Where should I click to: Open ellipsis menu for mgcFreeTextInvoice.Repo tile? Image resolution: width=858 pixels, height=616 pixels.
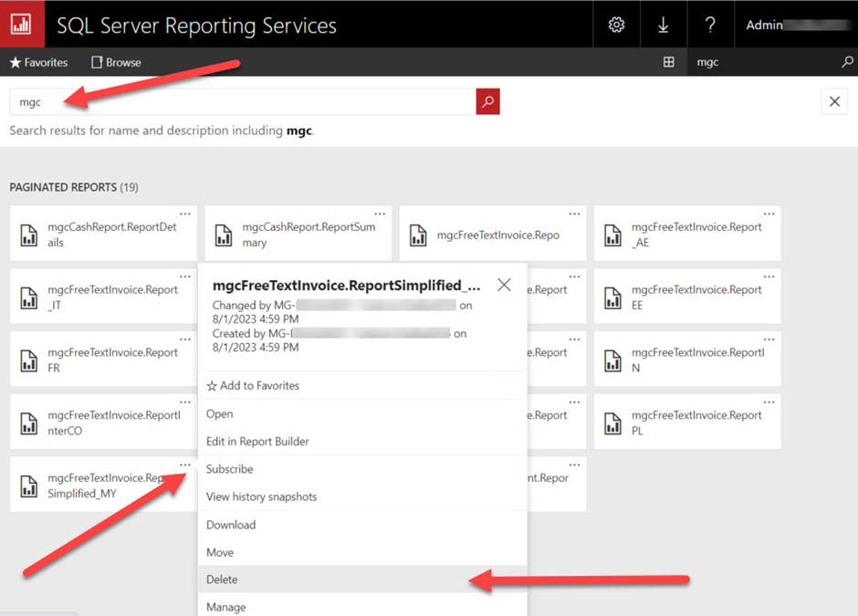pyautogui.click(x=574, y=214)
